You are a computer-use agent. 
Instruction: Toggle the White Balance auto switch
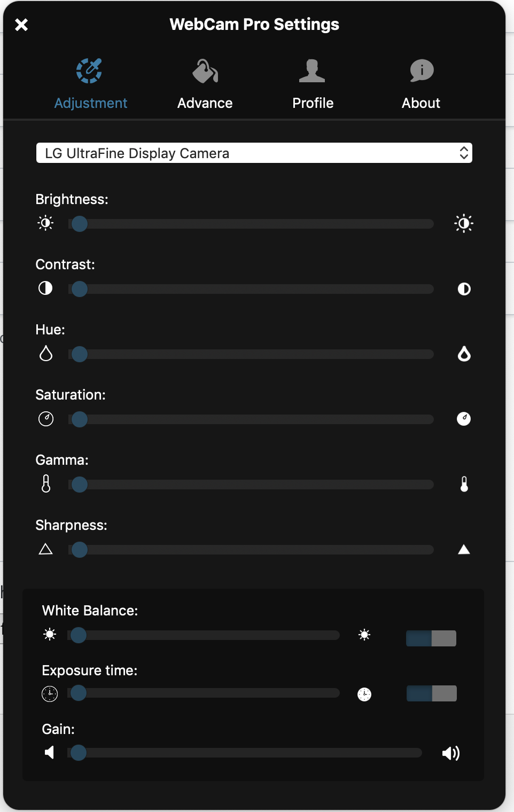[x=431, y=638]
